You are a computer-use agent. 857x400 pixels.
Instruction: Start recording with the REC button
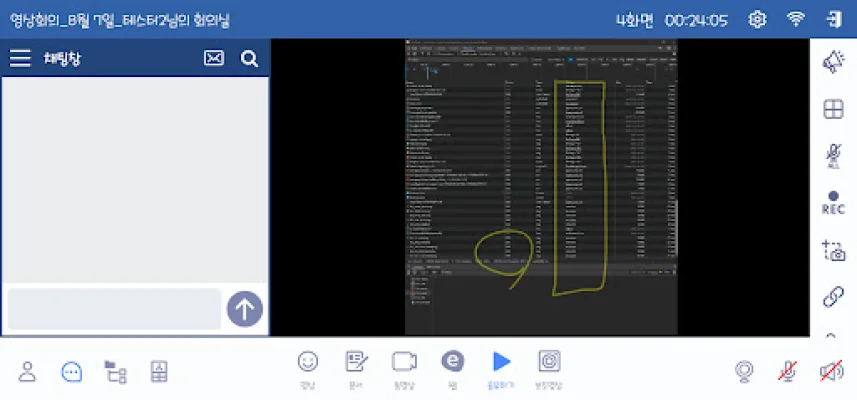pyautogui.click(x=833, y=203)
